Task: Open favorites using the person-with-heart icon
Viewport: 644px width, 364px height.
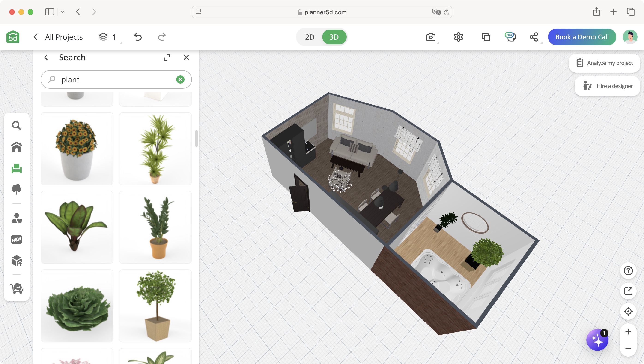Action: [16, 218]
